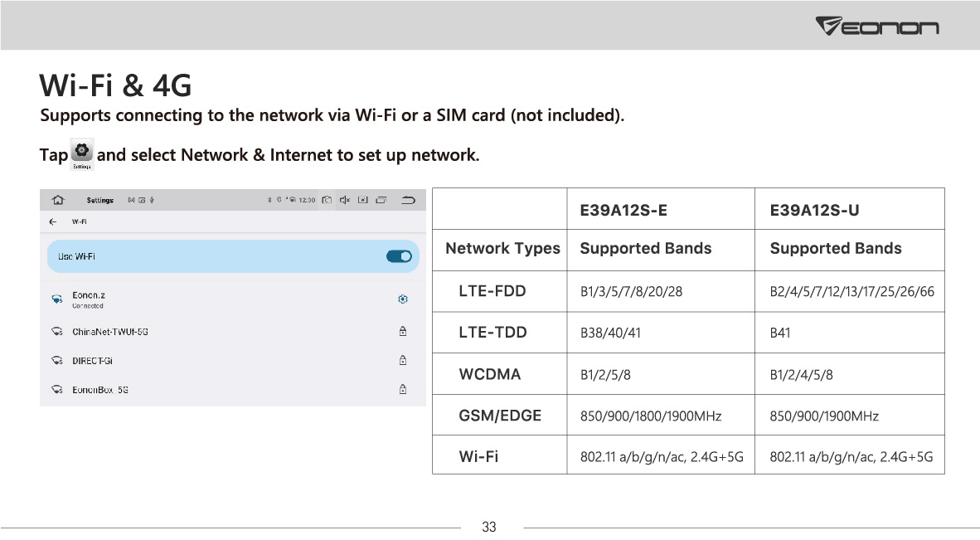This screenshot has width=980, height=540.
Task: Tap the Bluetooth status icon
Action: 269,200
